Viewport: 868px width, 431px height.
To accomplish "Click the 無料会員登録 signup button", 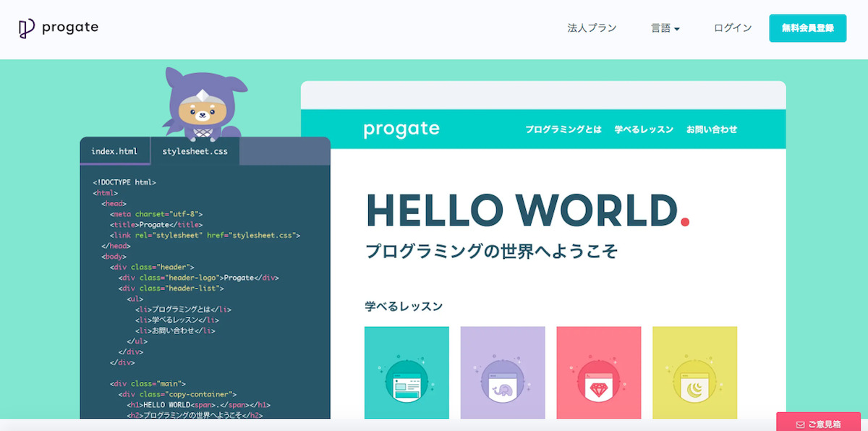I will pos(807,28).
